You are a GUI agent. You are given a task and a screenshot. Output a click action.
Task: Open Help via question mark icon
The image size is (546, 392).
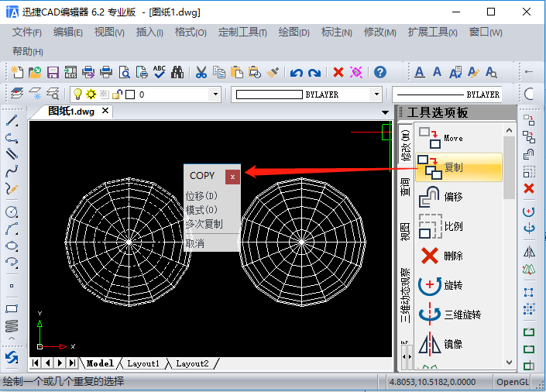380,72
